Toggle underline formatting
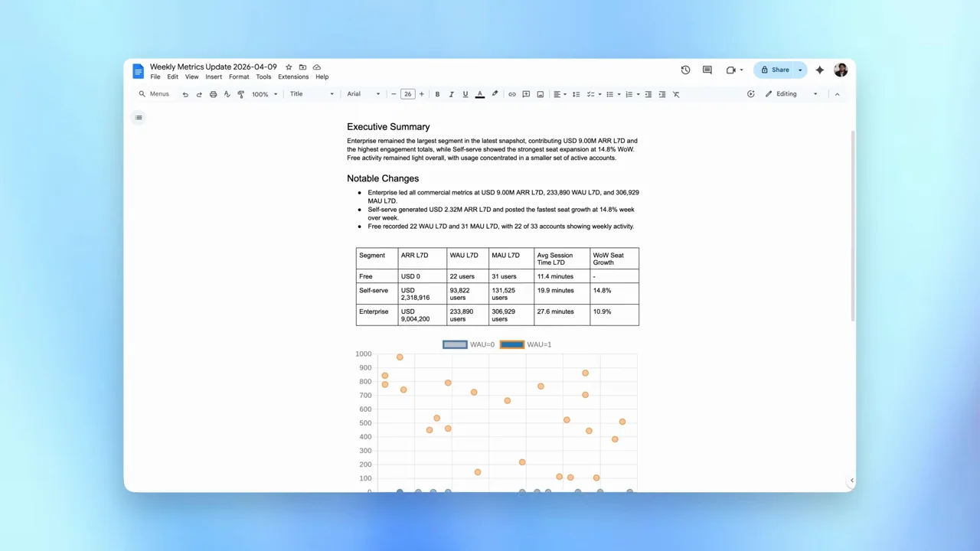The image size is (980, 551). [x=465, y=94]
